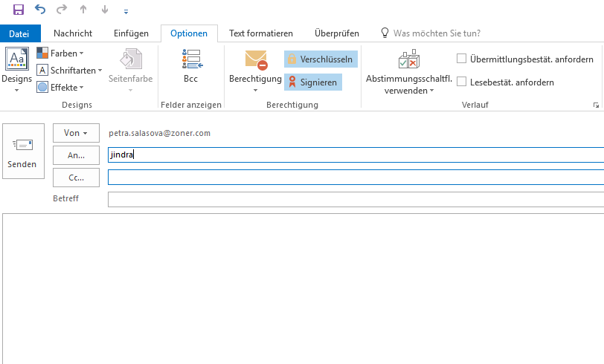Undo the last action
Image resolution: width=604 pixels, height=364 pixels.
click(40, 9)
